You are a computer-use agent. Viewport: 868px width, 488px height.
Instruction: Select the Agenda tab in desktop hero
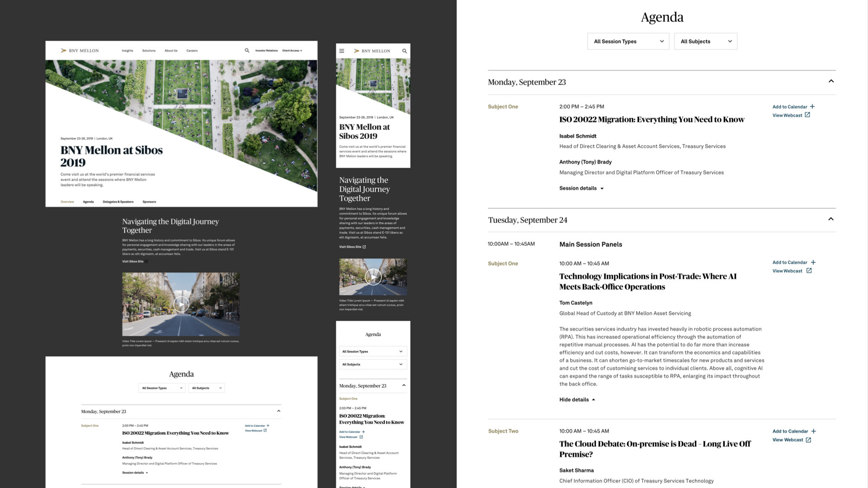pyautogui.click(x=88, y=202)
